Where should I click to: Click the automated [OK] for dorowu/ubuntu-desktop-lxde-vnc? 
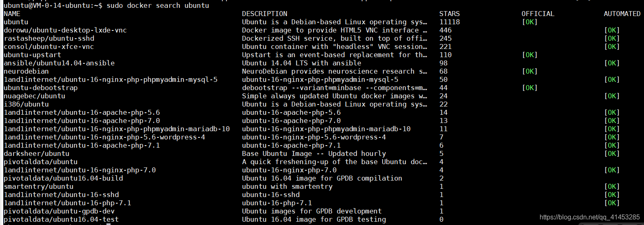coord(612,30)
